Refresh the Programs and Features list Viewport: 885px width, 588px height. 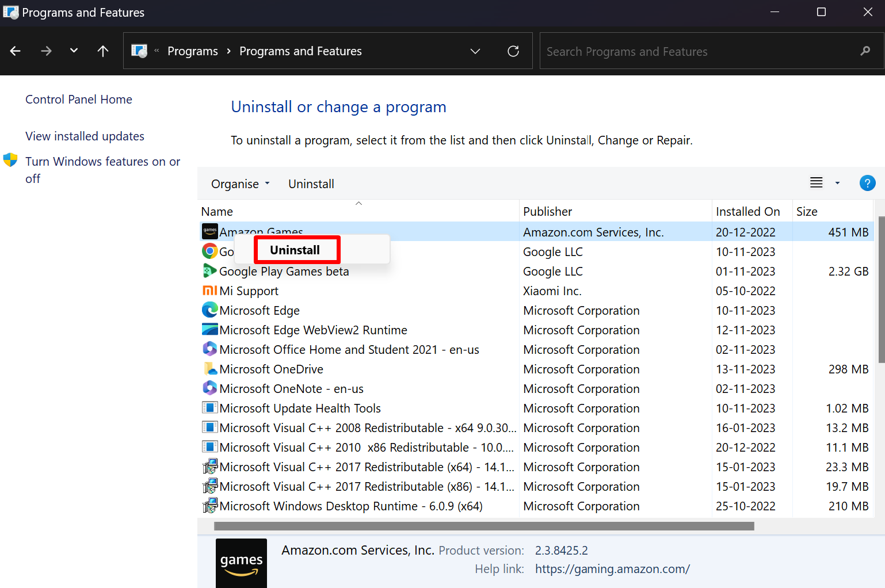click(x=513, y=51)
